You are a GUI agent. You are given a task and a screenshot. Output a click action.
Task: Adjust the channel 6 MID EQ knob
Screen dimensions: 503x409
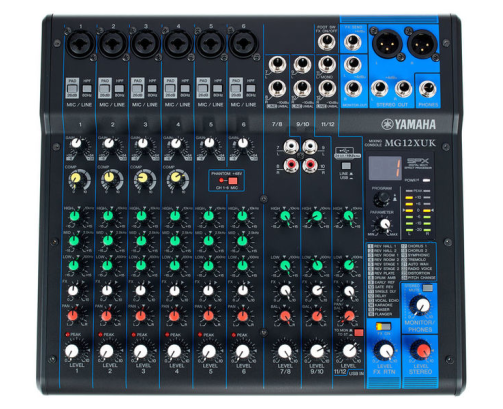click(x=242, y=240)
